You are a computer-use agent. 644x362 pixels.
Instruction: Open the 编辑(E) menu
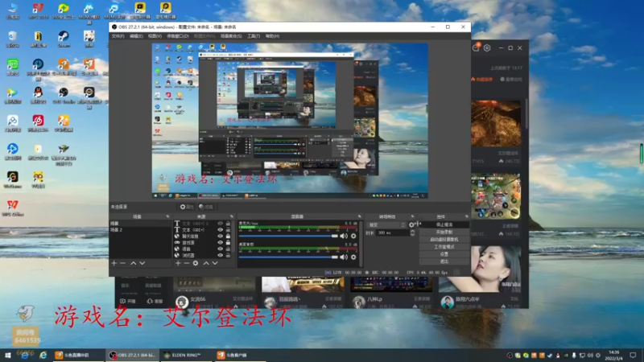[x=136, y=36]
